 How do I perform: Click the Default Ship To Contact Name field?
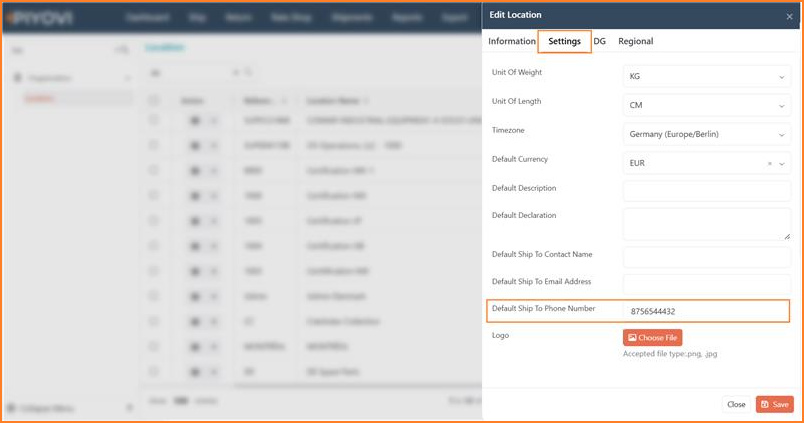click(x=707, y=257)
